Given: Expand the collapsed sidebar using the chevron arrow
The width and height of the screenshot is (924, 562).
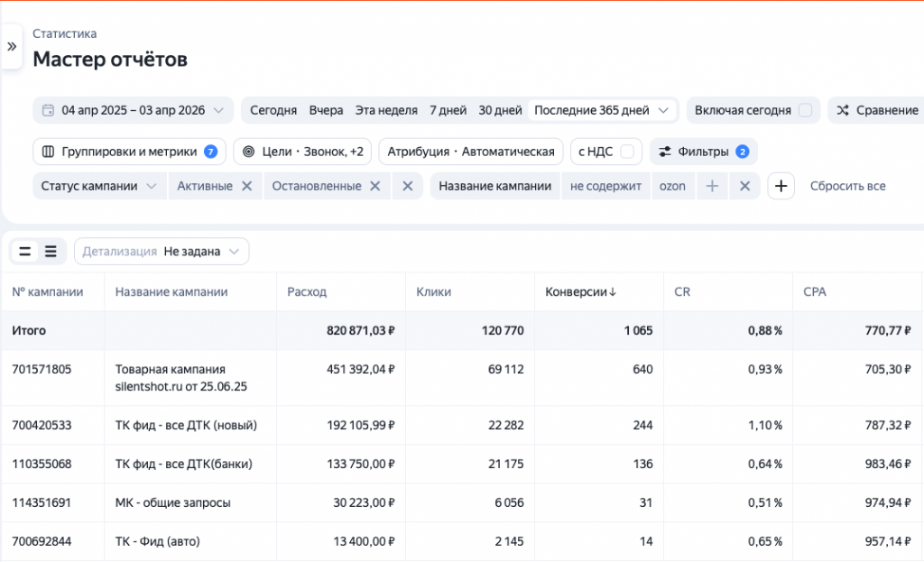Looking at the screenshot, I should (x=11, y=45).
